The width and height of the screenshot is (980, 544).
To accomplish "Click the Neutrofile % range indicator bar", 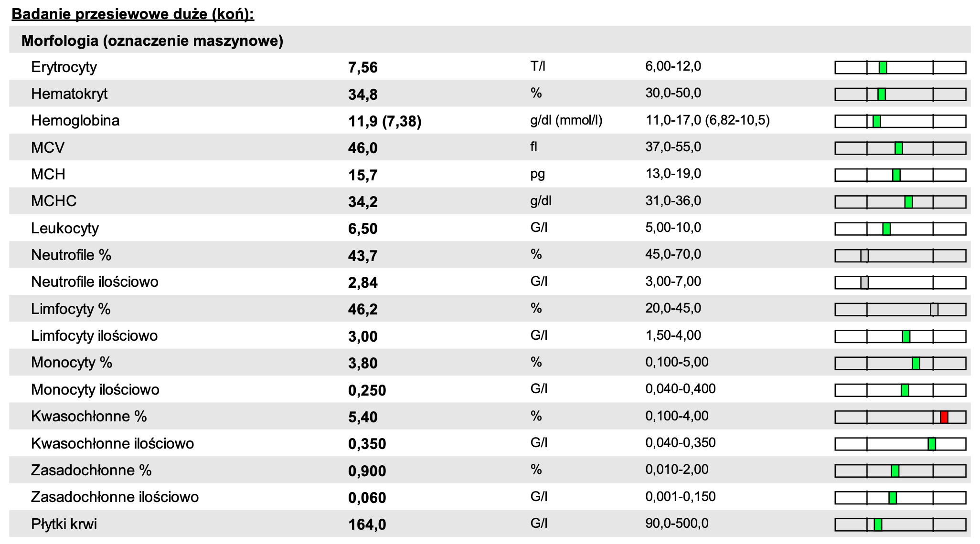I will click(x=900, y=256).
